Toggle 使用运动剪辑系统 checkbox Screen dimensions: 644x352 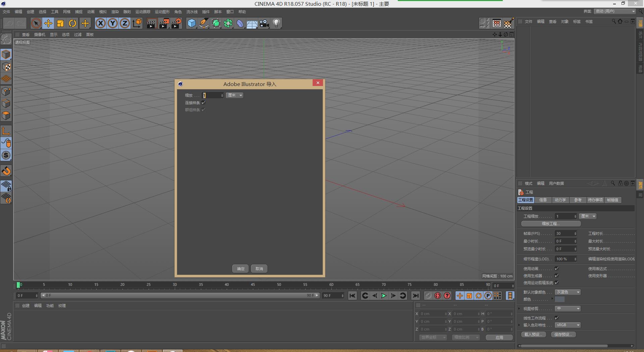[x=557, y=282]
